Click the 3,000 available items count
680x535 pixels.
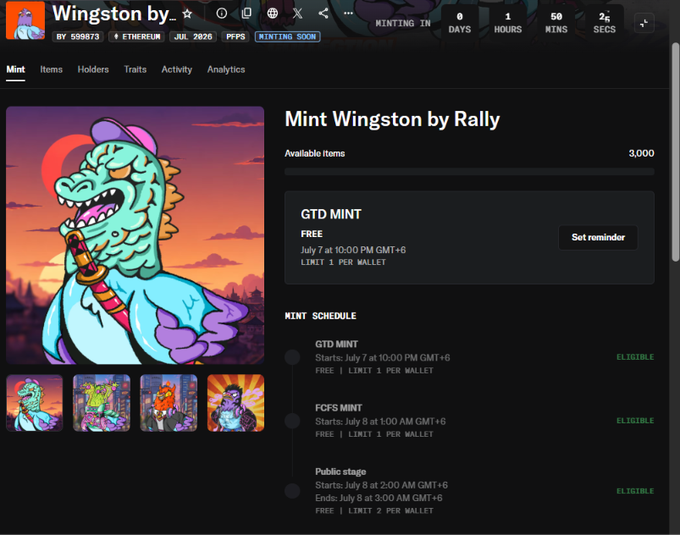641,153
